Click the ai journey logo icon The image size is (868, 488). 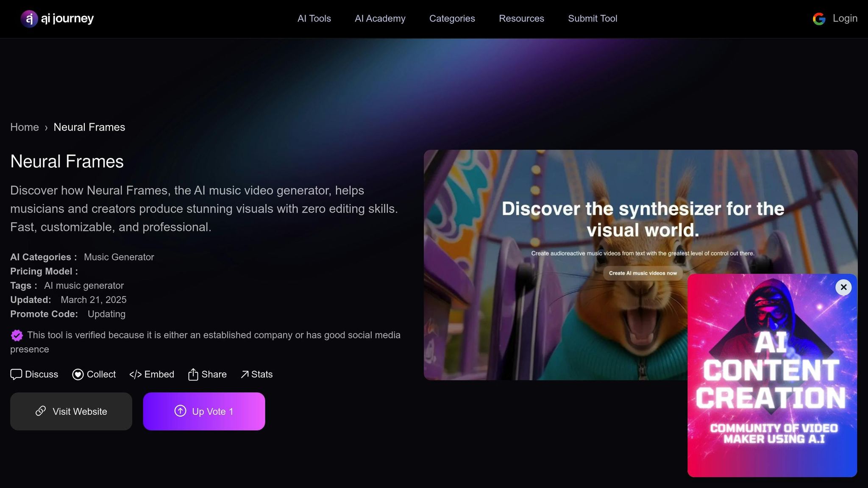pos(29,19)
